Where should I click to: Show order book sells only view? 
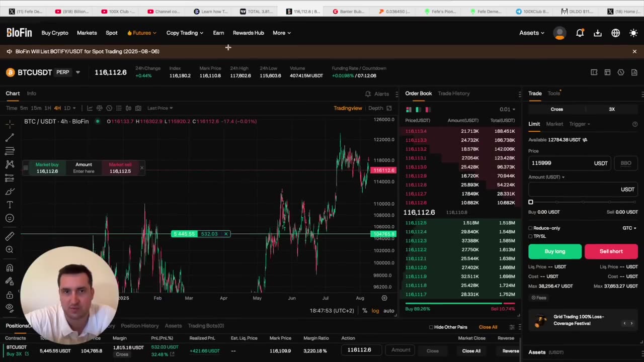[x=427, y=109]
